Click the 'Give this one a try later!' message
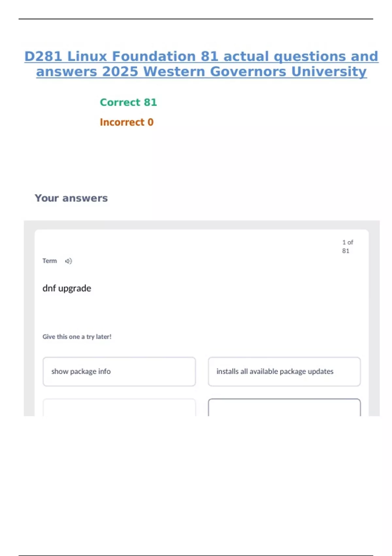 click(x=77, y=337)
